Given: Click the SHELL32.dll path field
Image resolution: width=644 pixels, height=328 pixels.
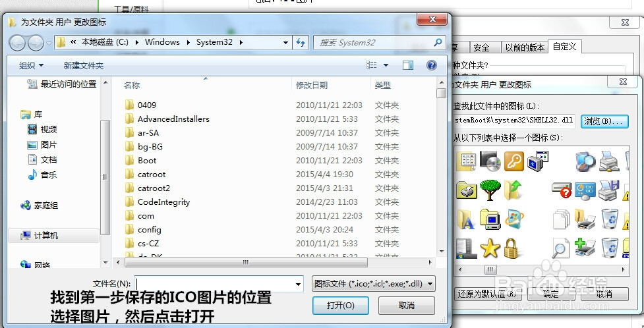Looking at the screenshot, I should [513, 121].
